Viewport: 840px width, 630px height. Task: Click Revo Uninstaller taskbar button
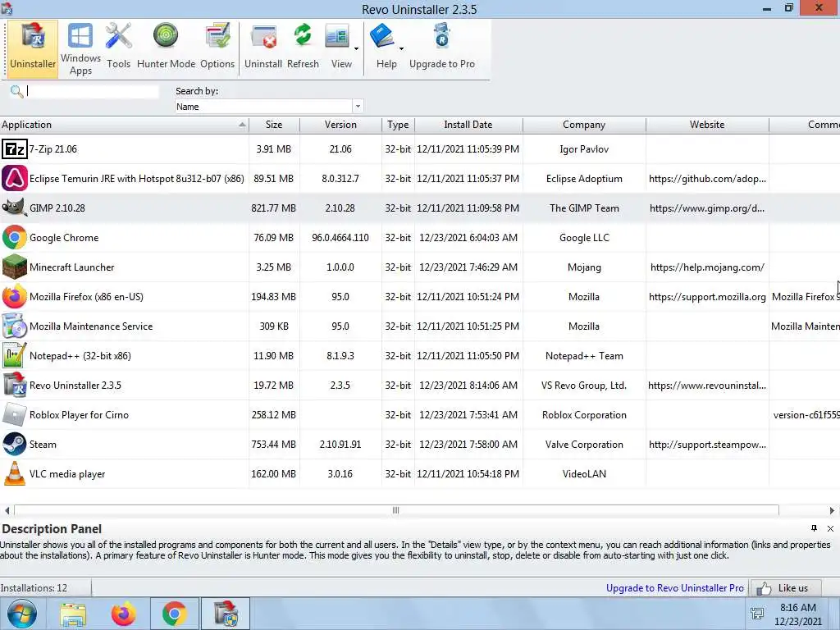[226, 614]
